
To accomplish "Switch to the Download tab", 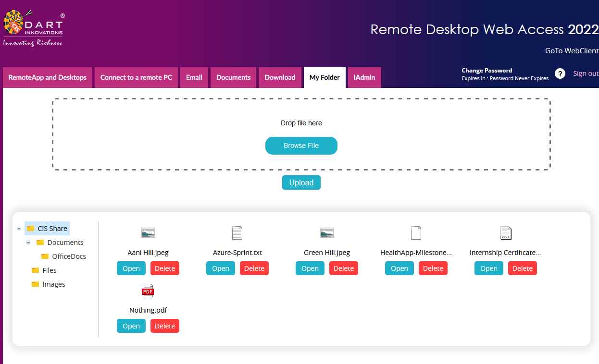I will tap(280, 77).
